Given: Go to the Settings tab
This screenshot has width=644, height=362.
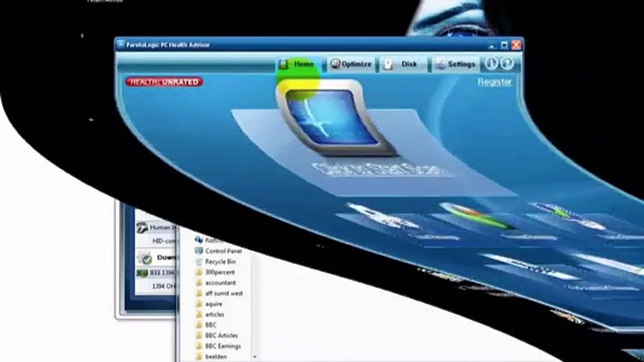Looking at the screenshot, I should [x=455, y=64].
